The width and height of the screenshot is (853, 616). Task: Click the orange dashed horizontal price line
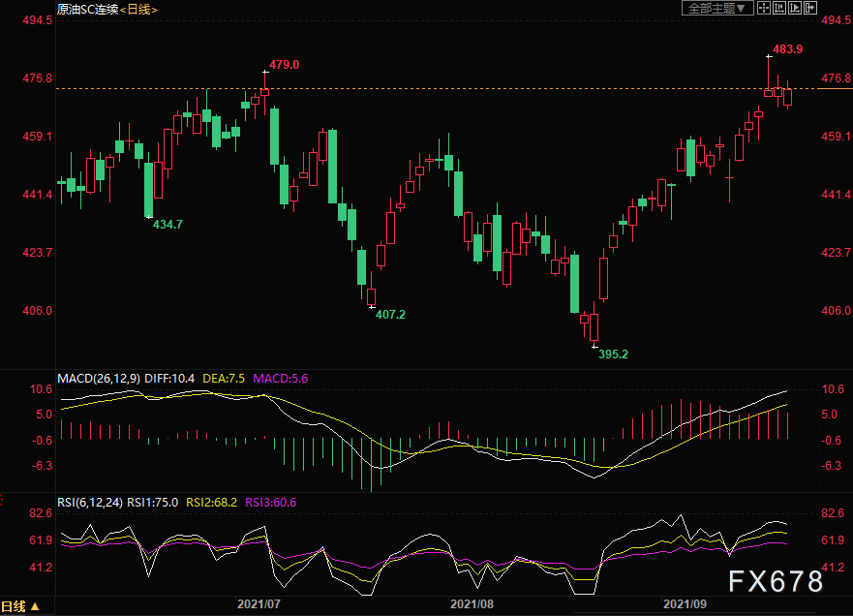pyautogui.click(x=435, y=88)
